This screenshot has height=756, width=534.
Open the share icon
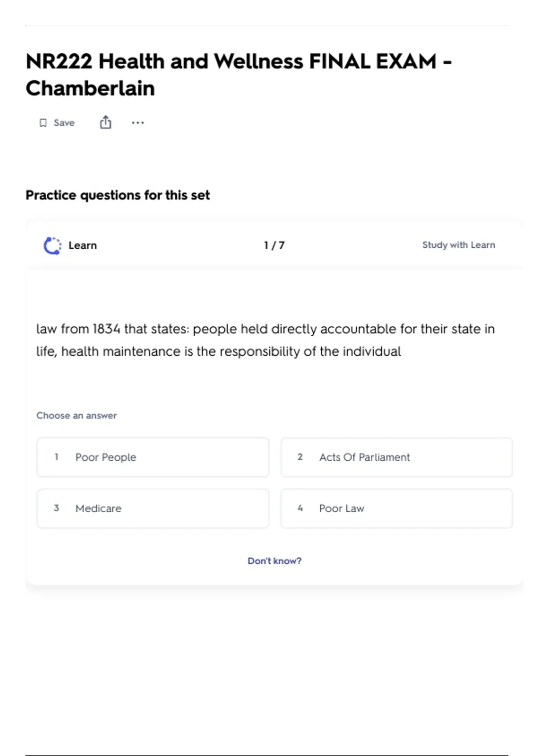pyautogui.click(x=105, y=122)
